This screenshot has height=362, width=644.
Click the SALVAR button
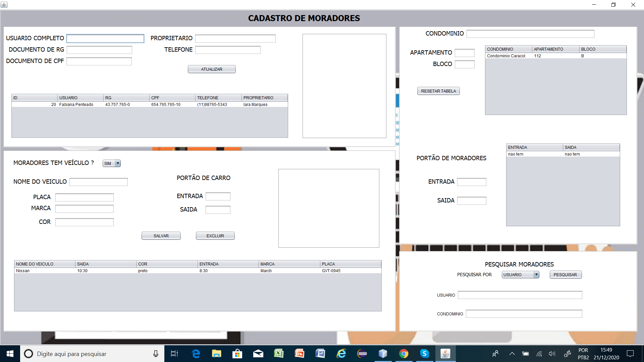point(161,236)
